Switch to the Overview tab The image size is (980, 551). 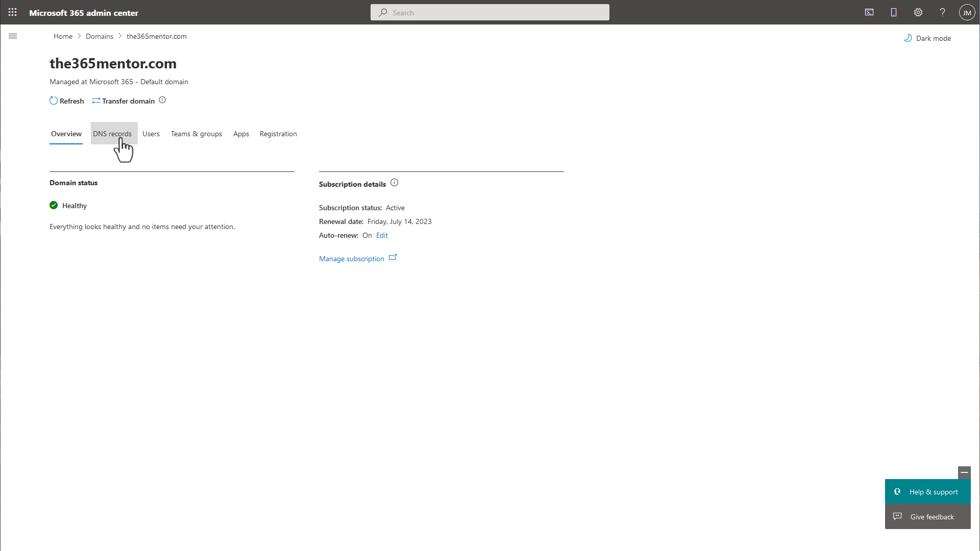[x=66, y=134]
